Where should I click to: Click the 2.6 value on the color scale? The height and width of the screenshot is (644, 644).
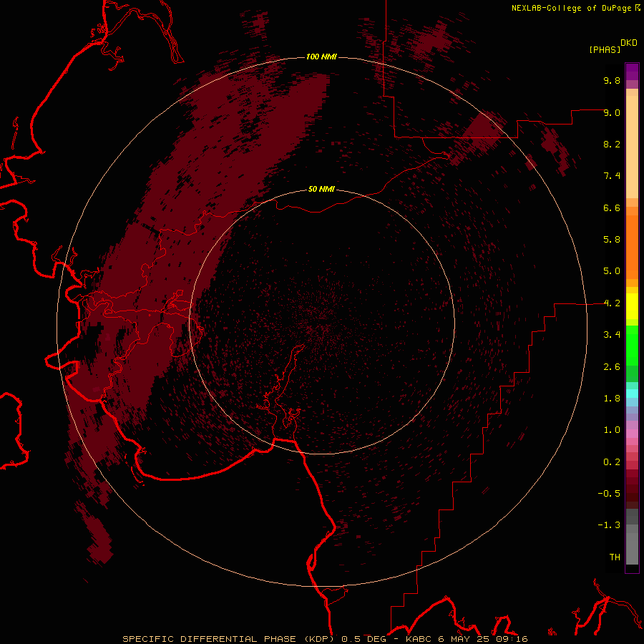(612, 367)
